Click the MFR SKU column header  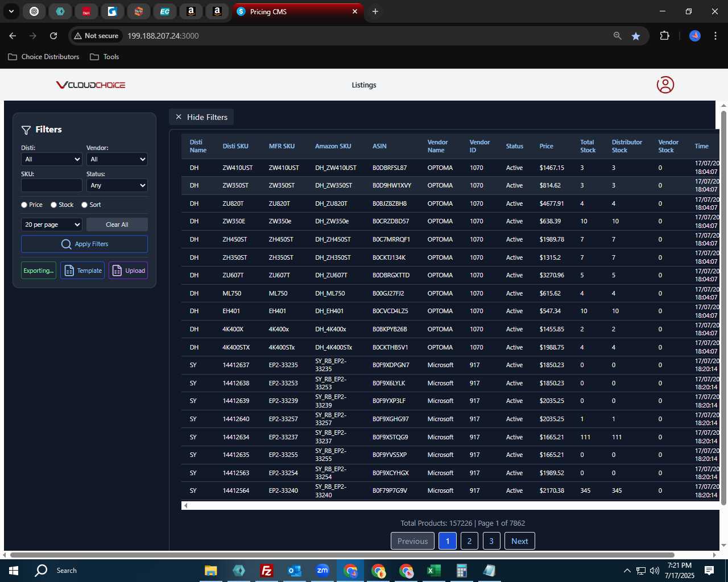pyautogui.click(x=282, y=146)
